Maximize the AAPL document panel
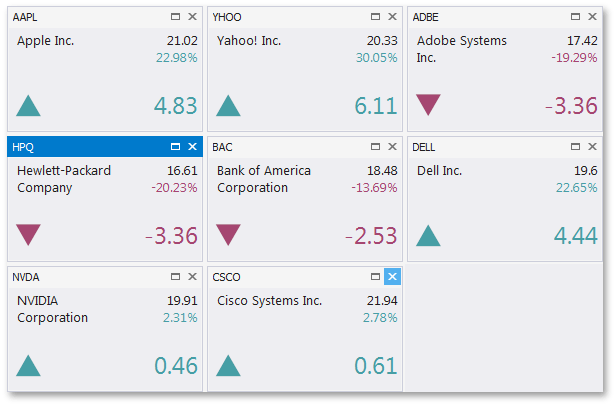616x406 pixels. tap(175, 17)
